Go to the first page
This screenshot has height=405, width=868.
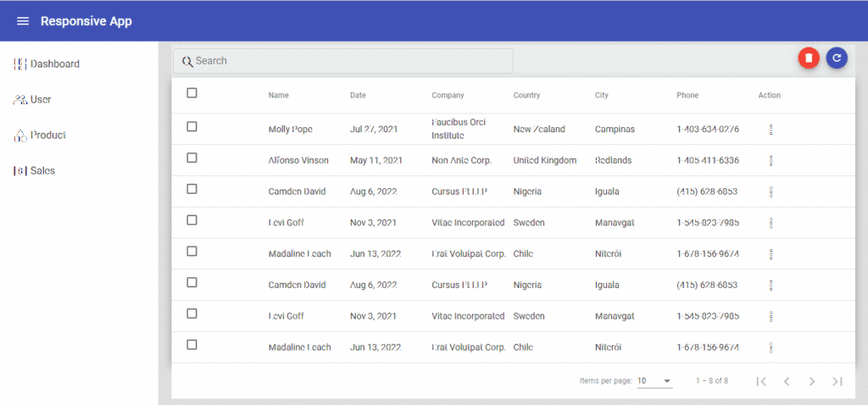pos(761,381)
